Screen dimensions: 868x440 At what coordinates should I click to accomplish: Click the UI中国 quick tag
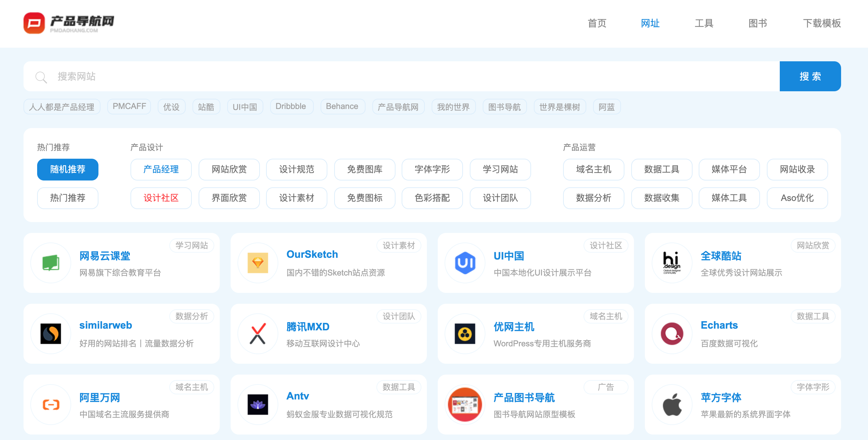point(245,107)
